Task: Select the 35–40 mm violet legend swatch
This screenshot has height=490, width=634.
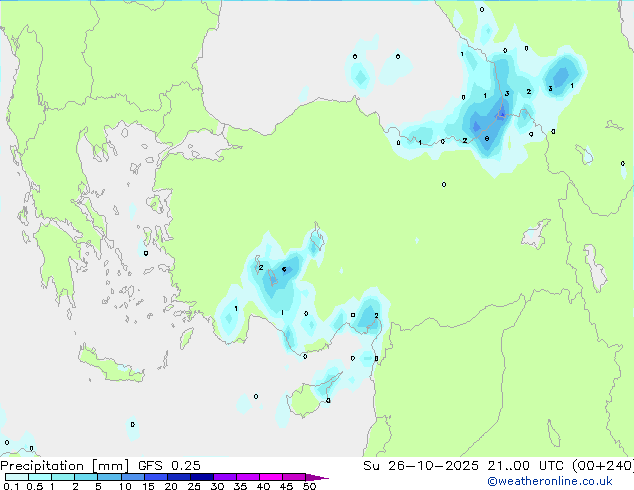Action: click(x=248, y=477)
